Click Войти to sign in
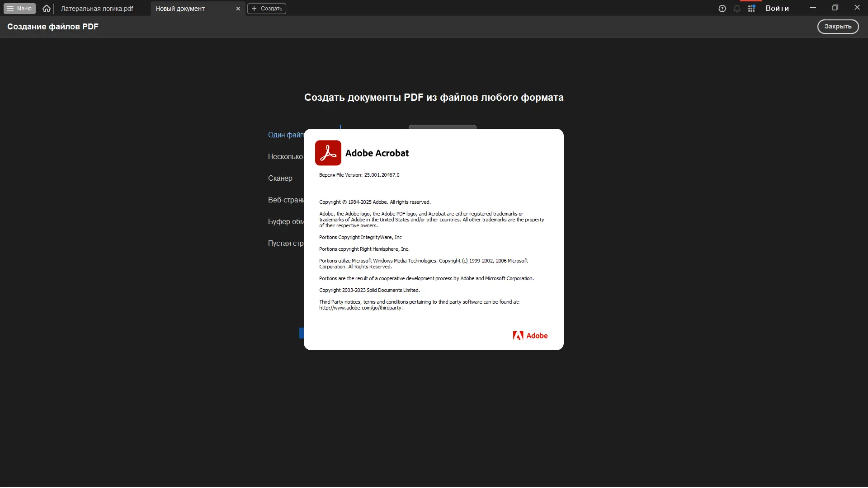The image size is (868, 488). [x=777, y=9]
